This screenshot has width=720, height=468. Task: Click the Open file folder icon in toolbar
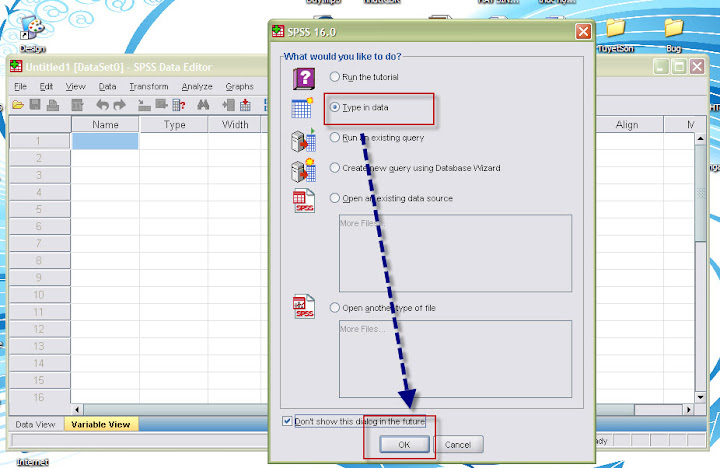(18, 105)
